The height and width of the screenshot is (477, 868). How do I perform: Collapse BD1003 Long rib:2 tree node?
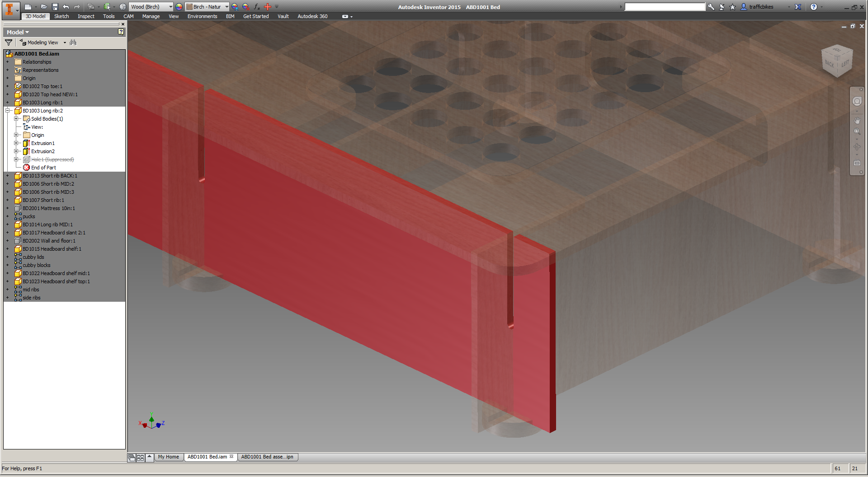click(8, 111)
